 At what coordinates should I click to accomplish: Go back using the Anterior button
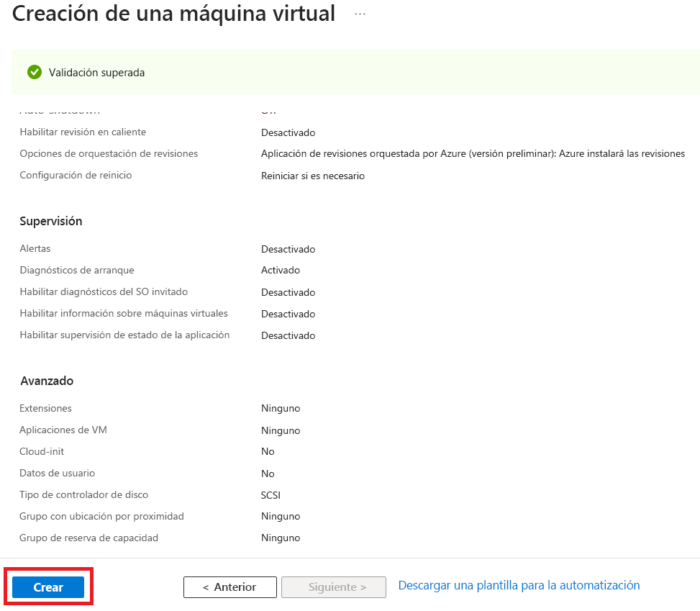[x=229, y=587]
